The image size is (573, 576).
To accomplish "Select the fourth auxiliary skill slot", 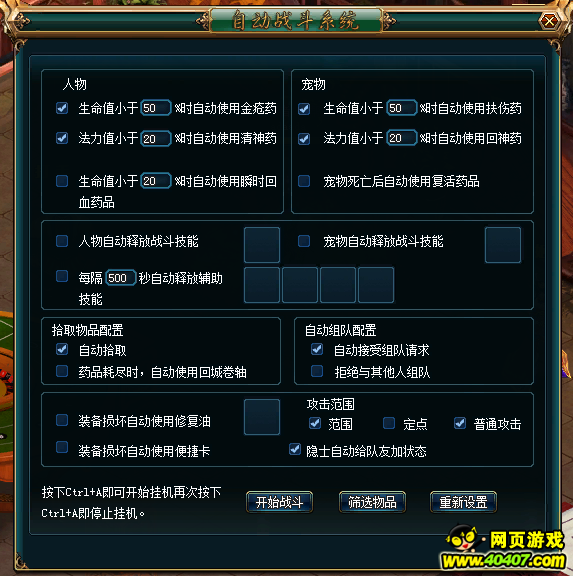I will (x=376, y=285).
